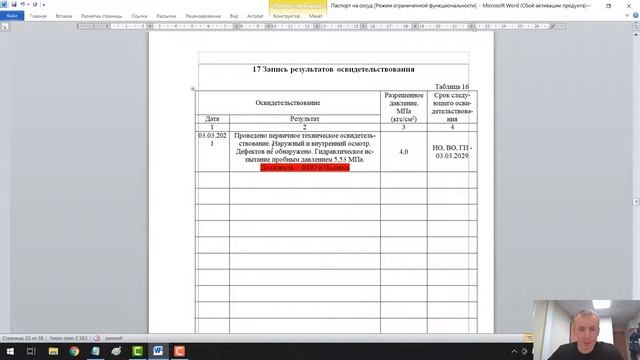This screenshot has width=640, height=360.
Task: Open the Ссылки ribbon tab
Action: pos(139,16)
